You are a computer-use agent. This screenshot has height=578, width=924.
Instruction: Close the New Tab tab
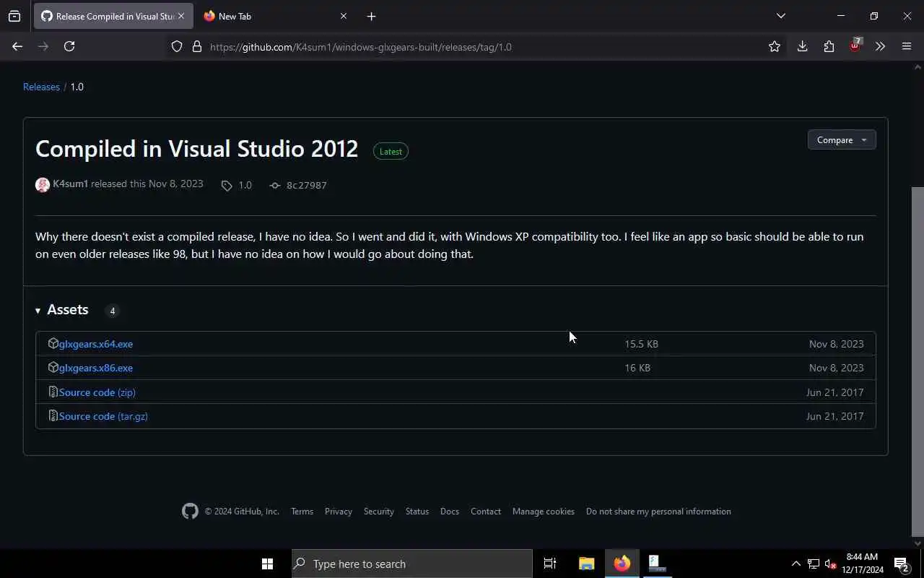344,16
